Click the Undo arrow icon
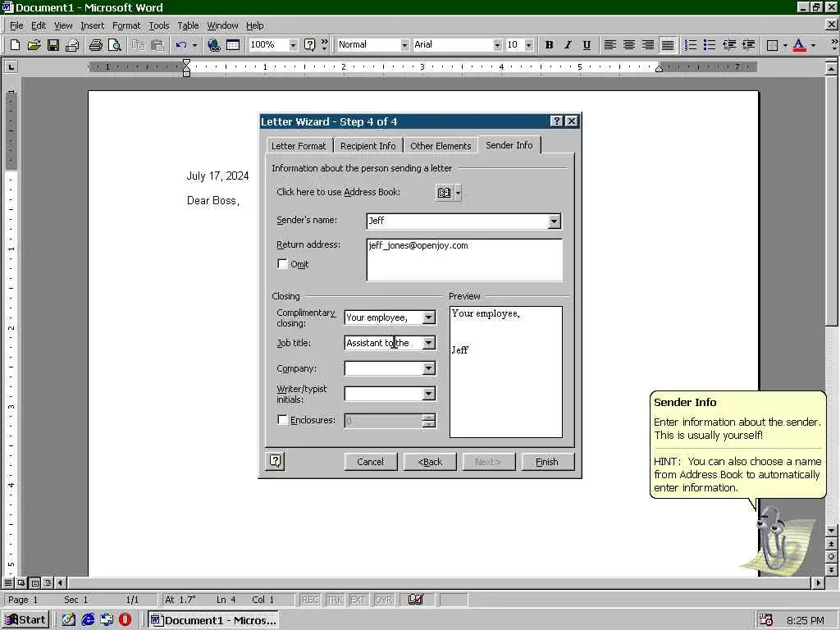 [x=181, y=45]
